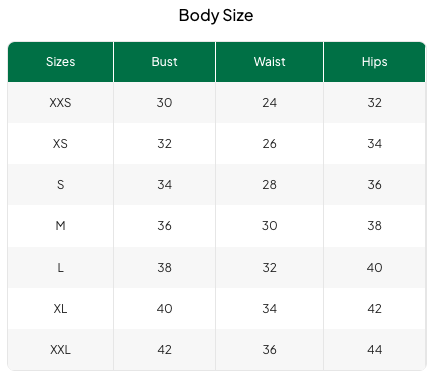Select waist value 34 for XL
Screen dimensions: 432x384
pos(269,309)
